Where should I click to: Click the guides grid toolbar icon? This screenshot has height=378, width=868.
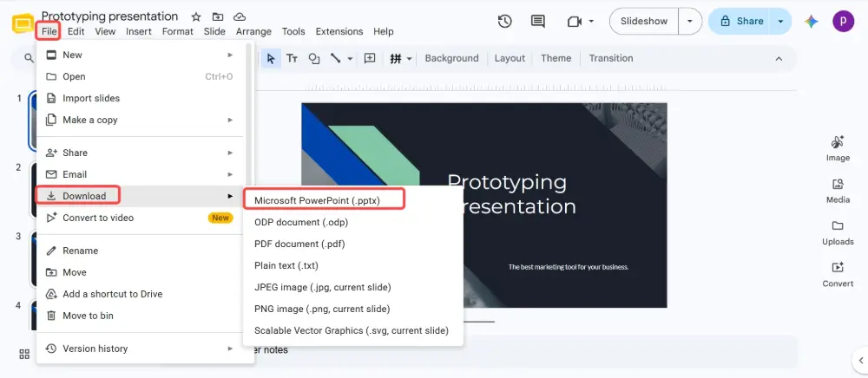tap(395, 59)
